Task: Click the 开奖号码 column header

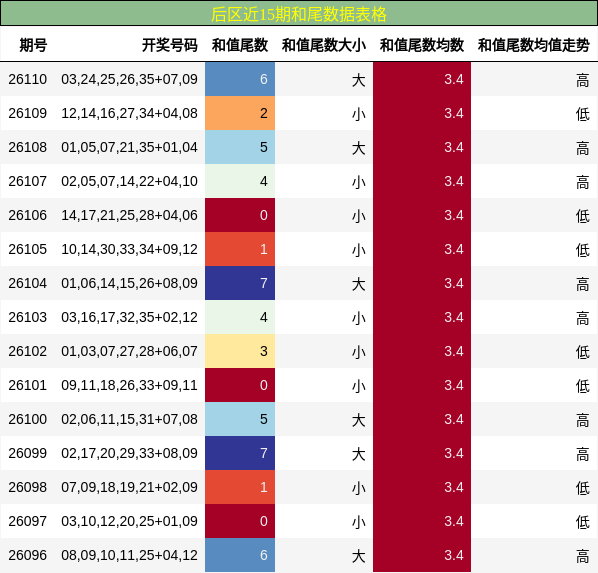Action: click(x=170, y=45)
